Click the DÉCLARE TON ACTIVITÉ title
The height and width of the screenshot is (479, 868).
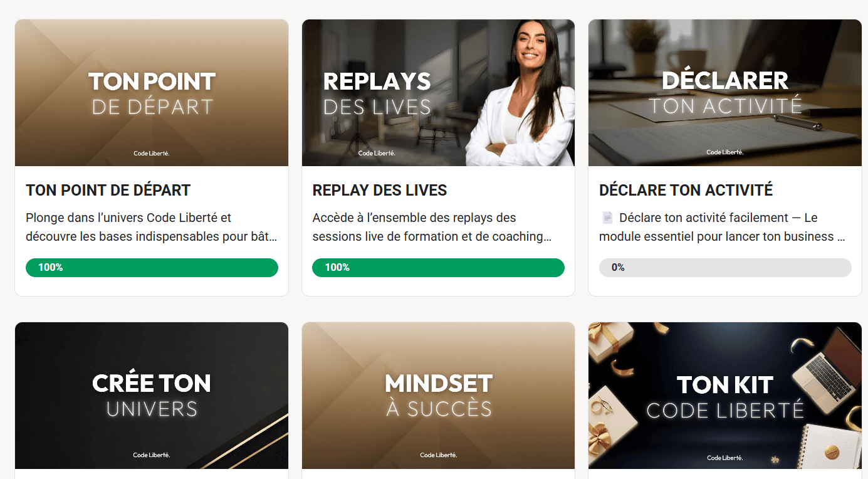coord(686,191)
